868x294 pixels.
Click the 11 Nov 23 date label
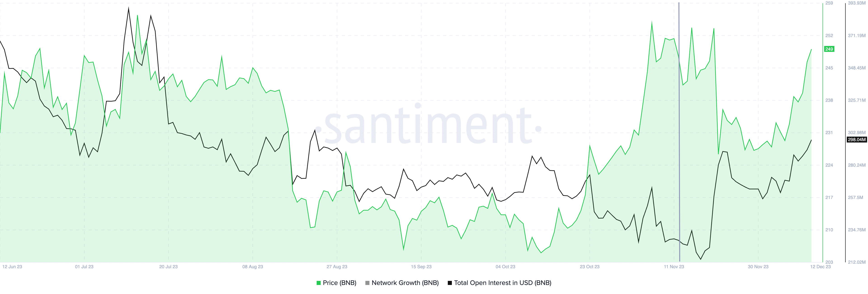[674, 267]
